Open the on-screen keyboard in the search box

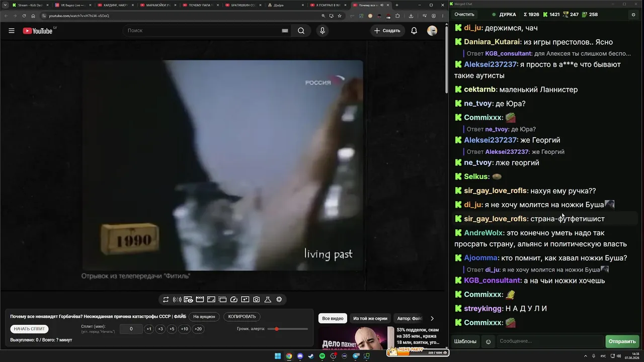click(x=285, y=31)
